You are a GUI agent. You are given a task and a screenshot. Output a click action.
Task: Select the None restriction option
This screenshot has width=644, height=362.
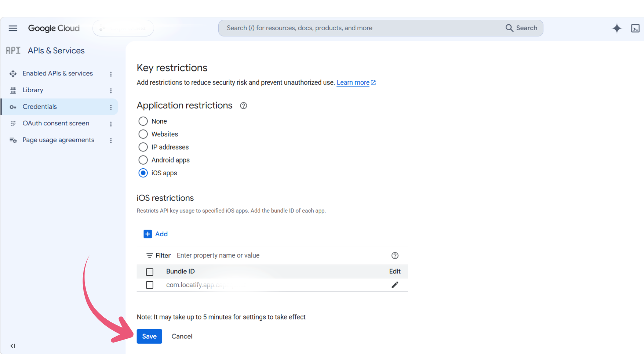point(143,121)
